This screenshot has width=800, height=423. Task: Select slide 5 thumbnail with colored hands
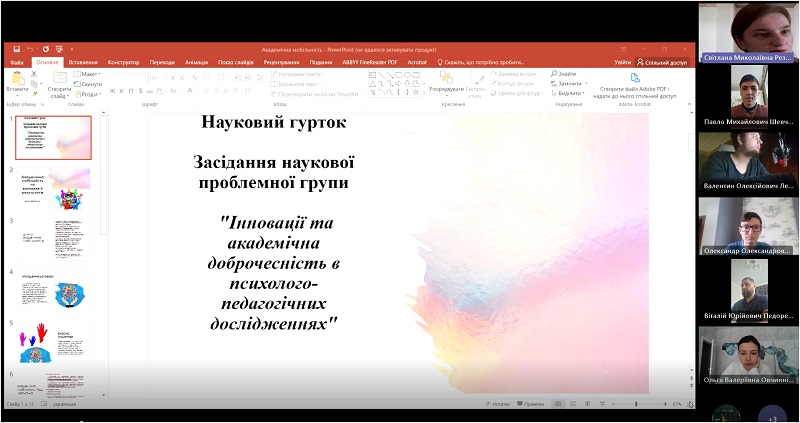(x=54, y=341)
